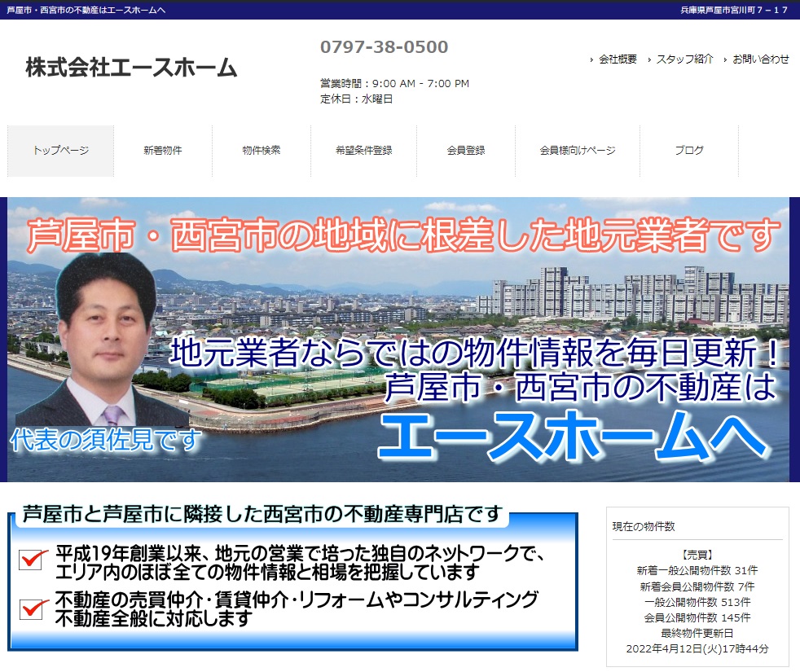Click the red checkmark beside 不動産の売買仲介
This screenshot has height=672, width=800.
(33, 608)
